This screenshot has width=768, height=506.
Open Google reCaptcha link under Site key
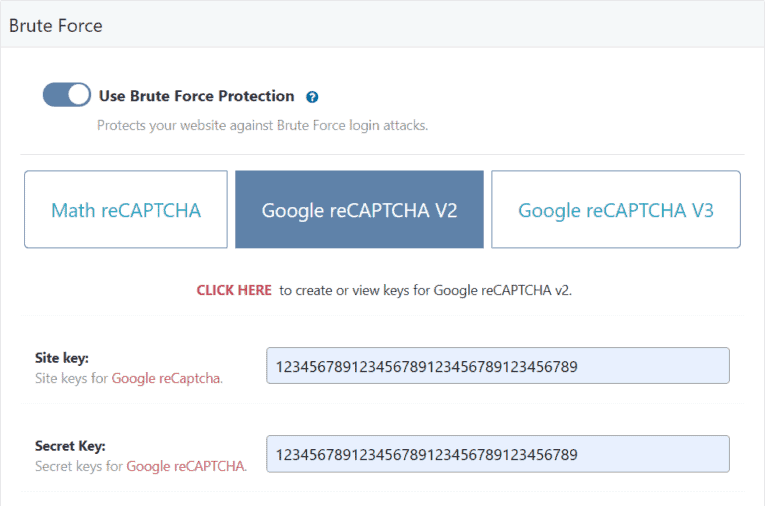166,379
